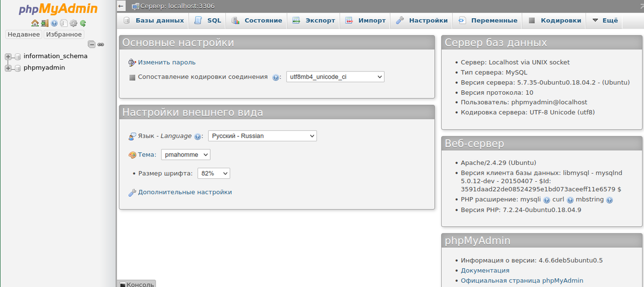Click text 'Версия PHP: 7.2.24-0ubuntu0.18.04.9'
Screen dimensions: 644x287
click(521, 210)
